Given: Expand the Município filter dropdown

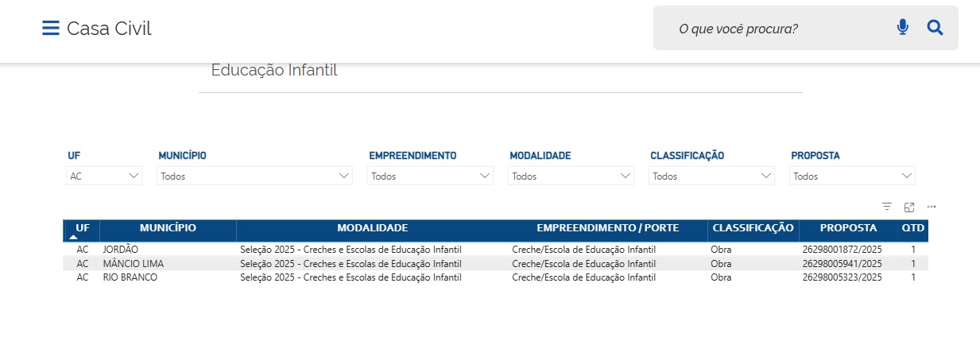Looking at the screenshot, I should point(254,176).
